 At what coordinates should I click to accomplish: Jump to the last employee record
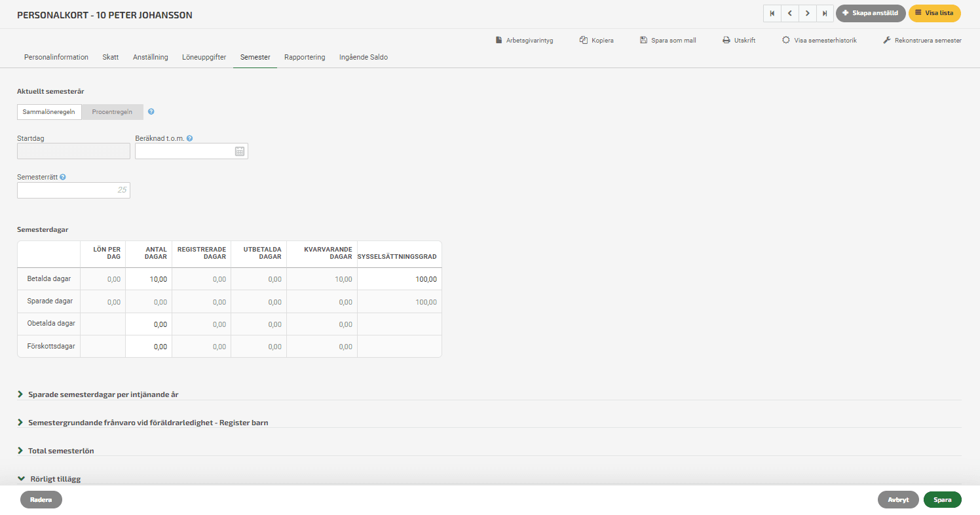(x=825, y=13)
